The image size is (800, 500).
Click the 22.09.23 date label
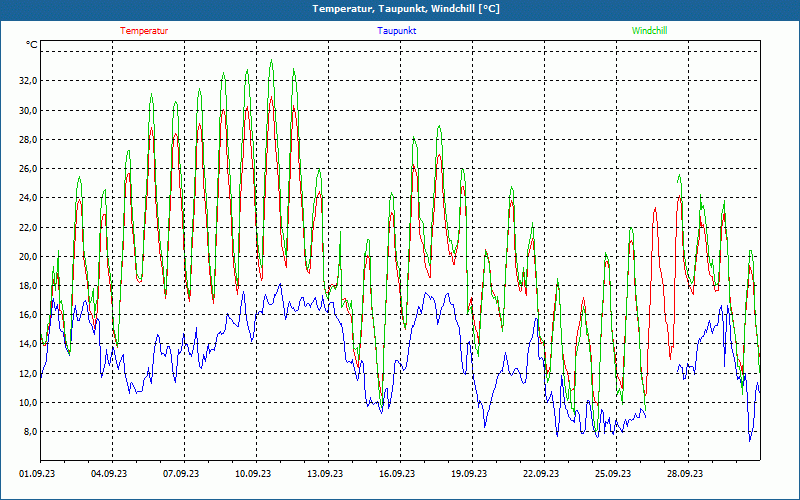541,473
